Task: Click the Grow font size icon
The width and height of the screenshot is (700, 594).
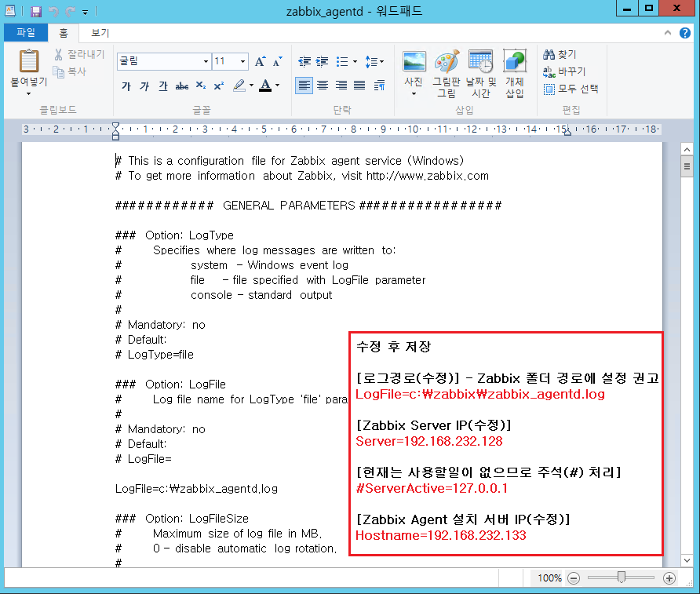Action: tap(261, 61)
